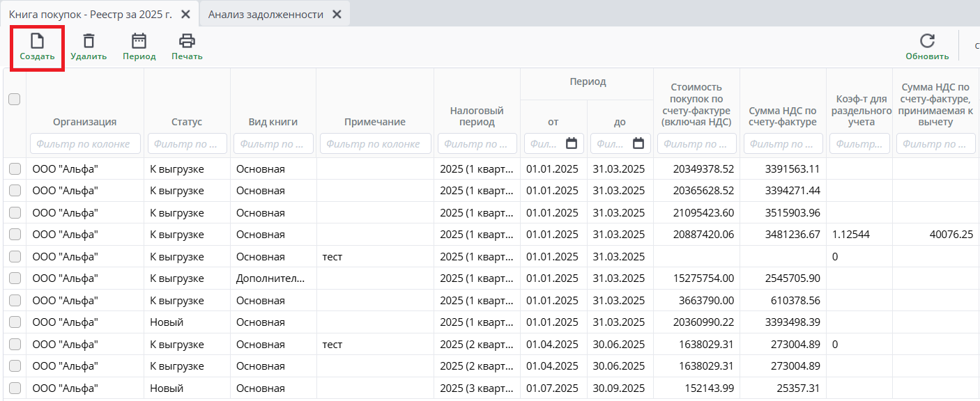Click the Организация column filter field

pyautogui.click(x=85, y=143)
